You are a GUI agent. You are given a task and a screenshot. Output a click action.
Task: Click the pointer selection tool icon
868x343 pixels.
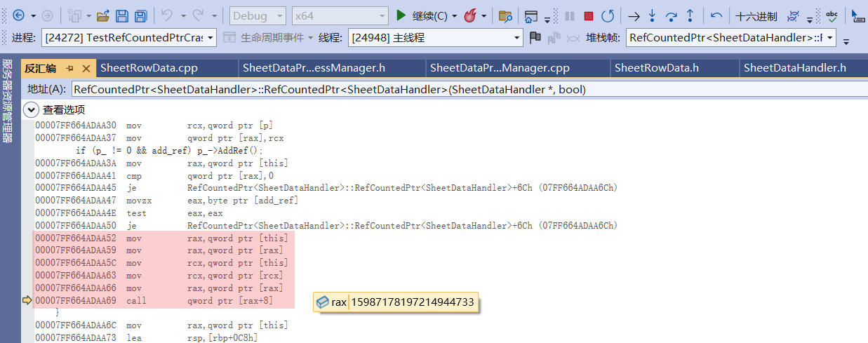[x=858, y=15]
